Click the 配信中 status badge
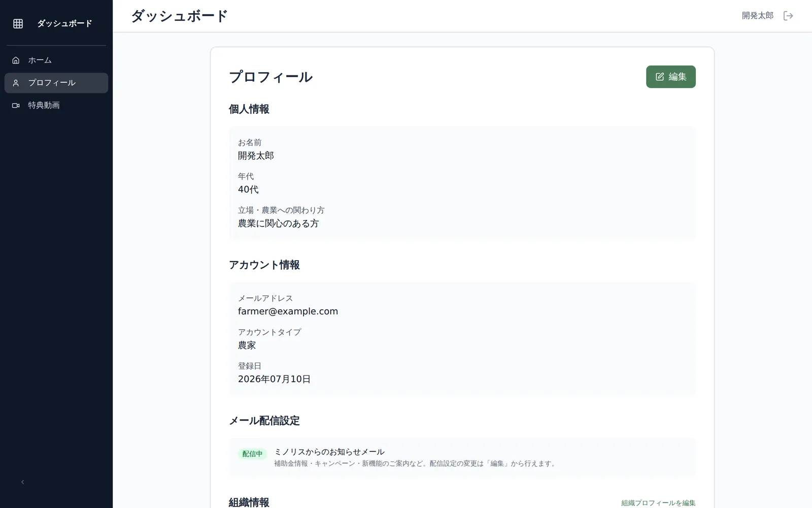 252,454
